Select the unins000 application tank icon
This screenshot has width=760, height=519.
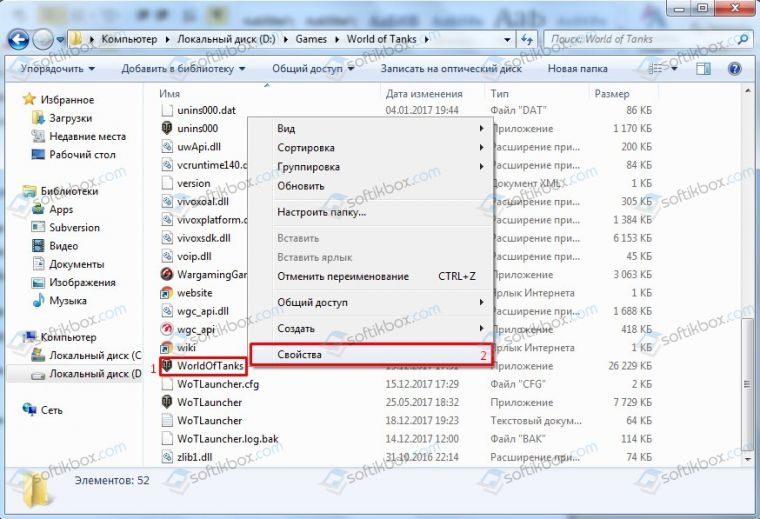[167, 128]
